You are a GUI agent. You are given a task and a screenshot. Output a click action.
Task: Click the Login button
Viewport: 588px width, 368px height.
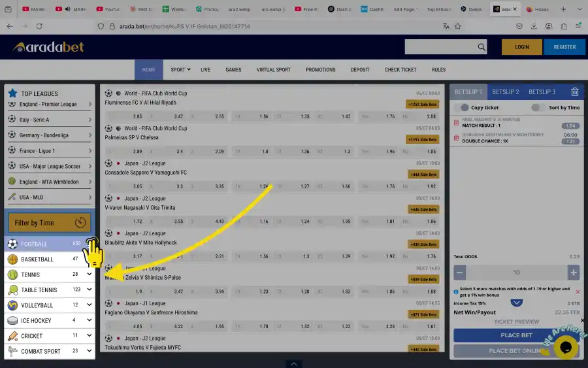pyautogui.click(x=521, y=47)
